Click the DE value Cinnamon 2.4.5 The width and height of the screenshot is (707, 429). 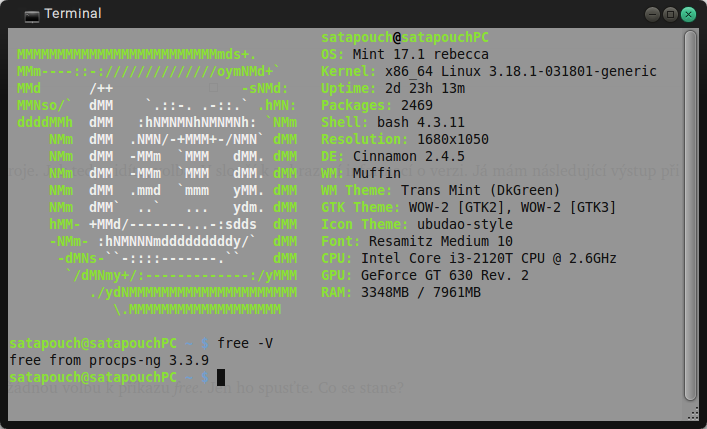tap(409, 156)
